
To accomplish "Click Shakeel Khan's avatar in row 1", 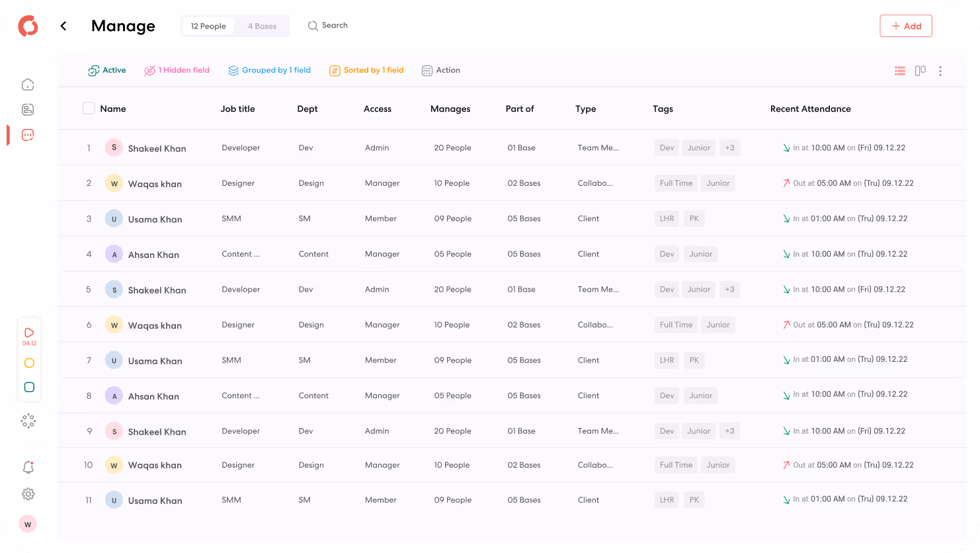I will click(x=114, y=148).
